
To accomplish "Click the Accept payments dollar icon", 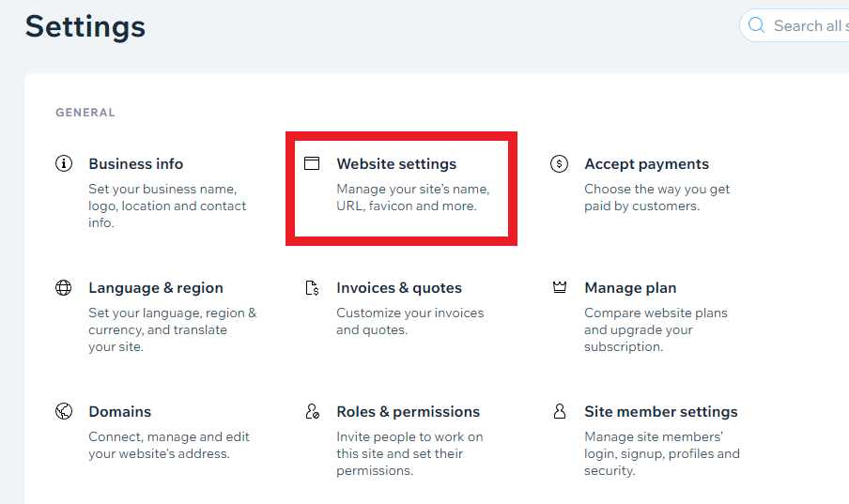I will tap(559, 164).
